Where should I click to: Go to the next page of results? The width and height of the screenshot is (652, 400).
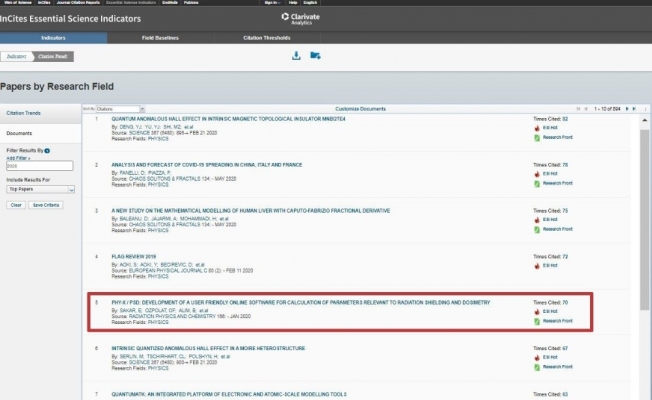point(625,107)
